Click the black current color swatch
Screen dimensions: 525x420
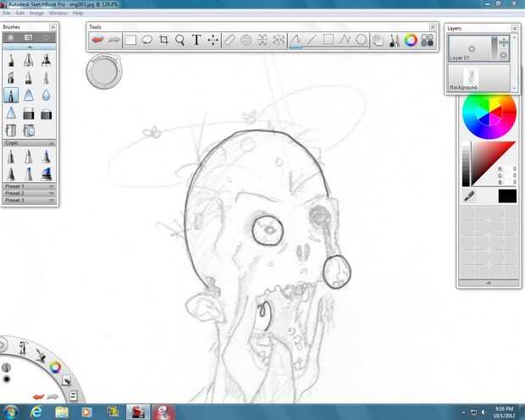pyautogui.click(x=506, y=196)
